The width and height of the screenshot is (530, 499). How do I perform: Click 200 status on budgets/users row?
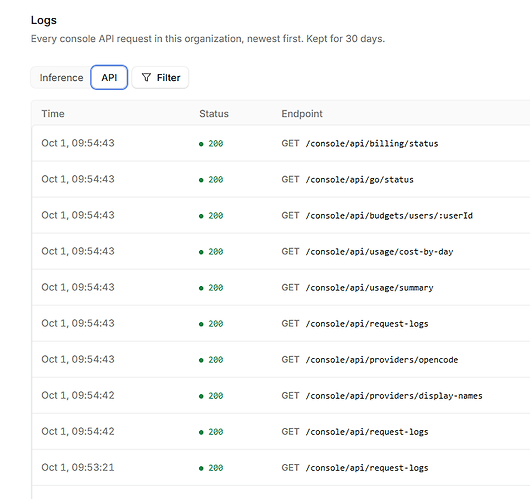point(211,216)
